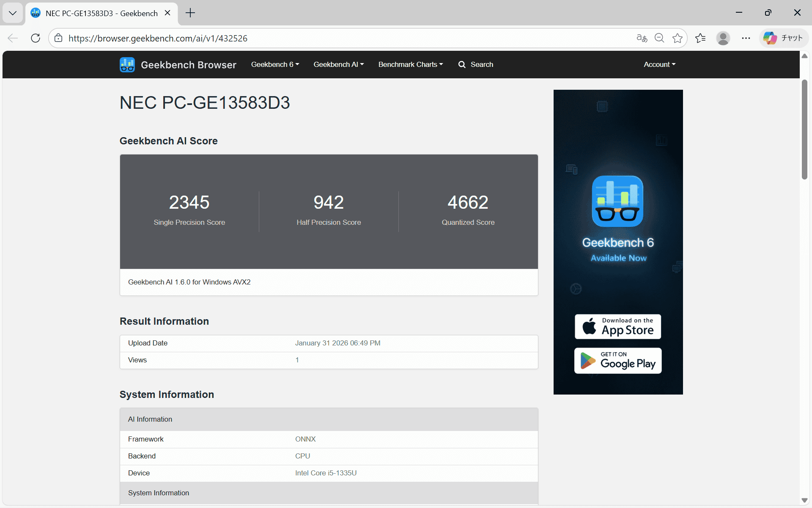The width and height of the screenshot is (812, 508).
Task: Open the favorites list icon
Action: [x=700, y=38]
